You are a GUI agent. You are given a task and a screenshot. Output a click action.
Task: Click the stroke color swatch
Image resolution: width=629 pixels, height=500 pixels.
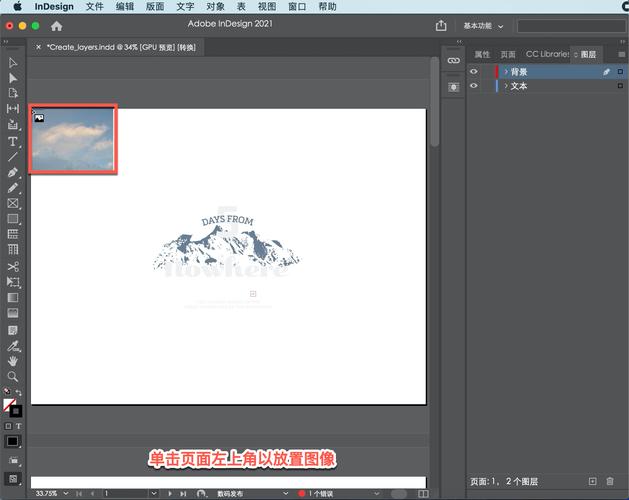[x=16, y=411]
